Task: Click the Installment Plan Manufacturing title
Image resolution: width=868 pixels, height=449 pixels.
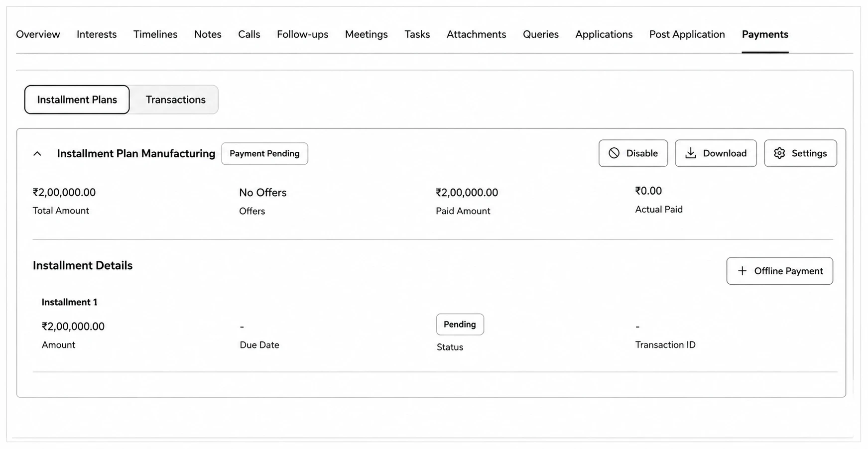Action: tap(136, 154)
